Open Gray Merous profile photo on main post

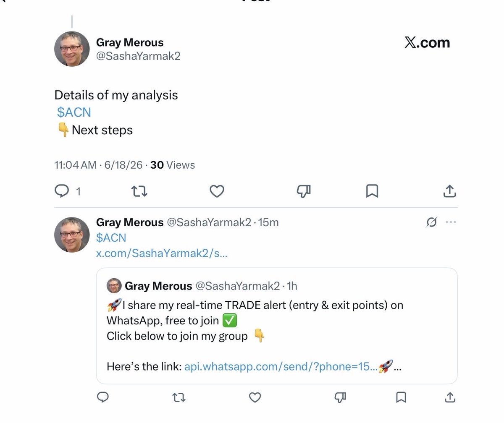pos(72,49)
